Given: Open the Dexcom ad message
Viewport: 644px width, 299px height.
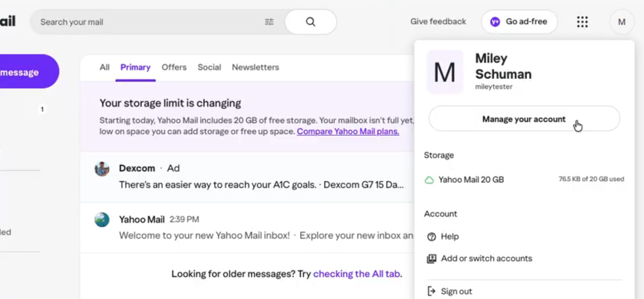Looking at the screenshot, I should coord(247,177).
